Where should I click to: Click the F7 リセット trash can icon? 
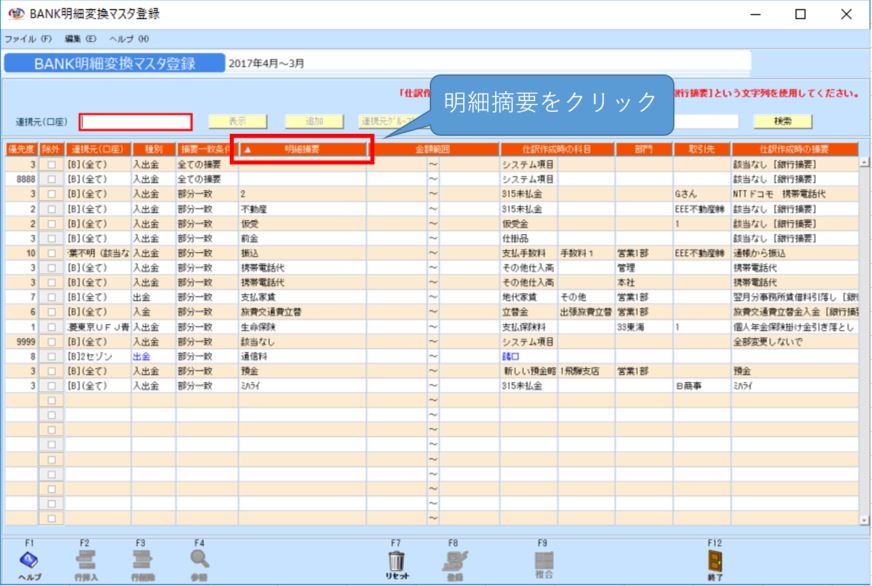click(x=397, y=561)
